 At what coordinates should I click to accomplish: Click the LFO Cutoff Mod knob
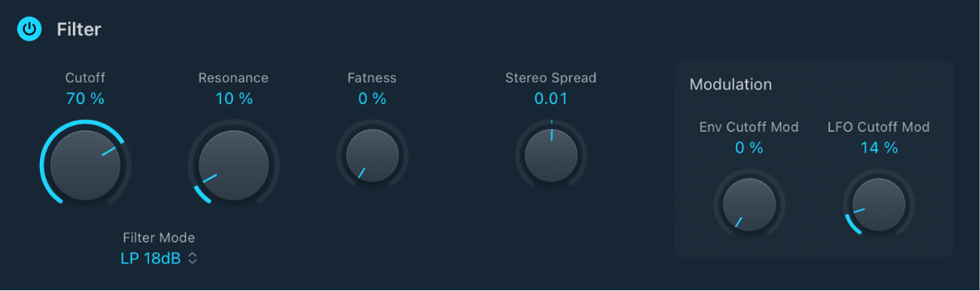[878, 203]
